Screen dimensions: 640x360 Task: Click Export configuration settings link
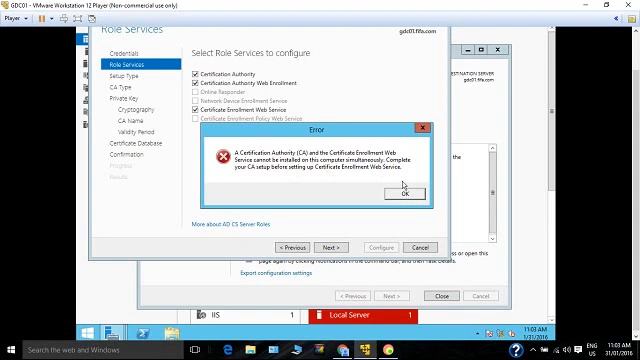pyautogui.click(x=276, y=273)
